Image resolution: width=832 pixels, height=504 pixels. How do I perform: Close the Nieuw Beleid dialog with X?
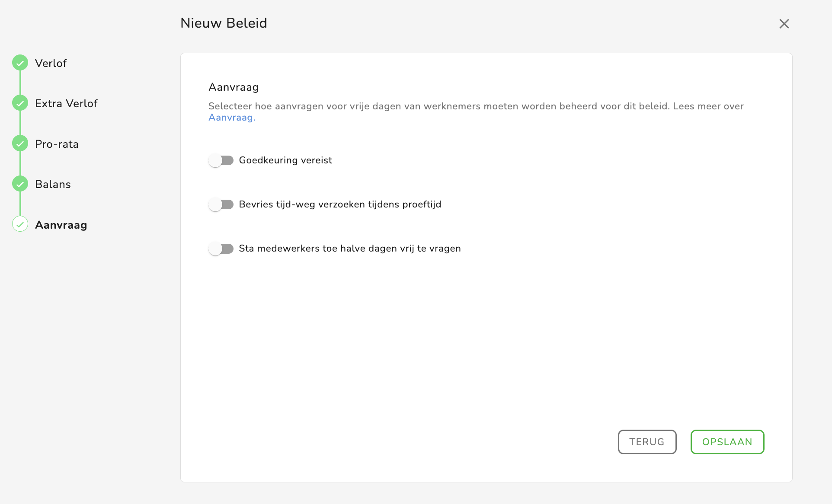[x=784, y=24]
